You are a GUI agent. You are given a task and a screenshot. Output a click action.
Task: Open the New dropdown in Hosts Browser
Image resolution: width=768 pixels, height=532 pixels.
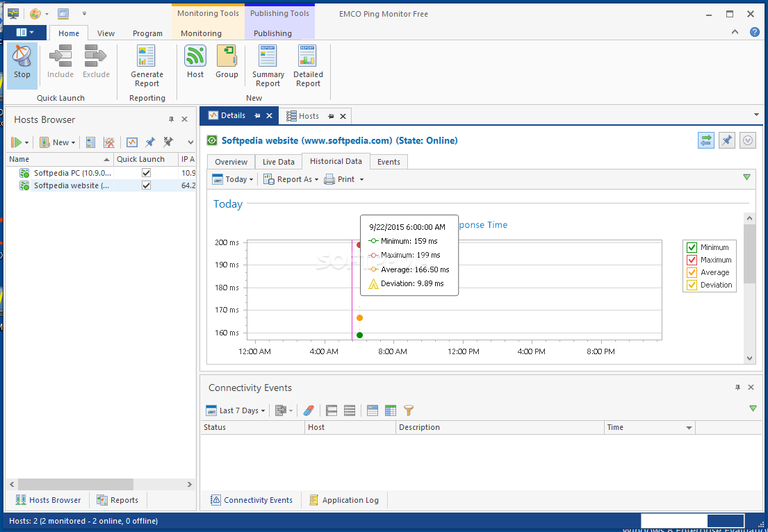pos(57,142)
